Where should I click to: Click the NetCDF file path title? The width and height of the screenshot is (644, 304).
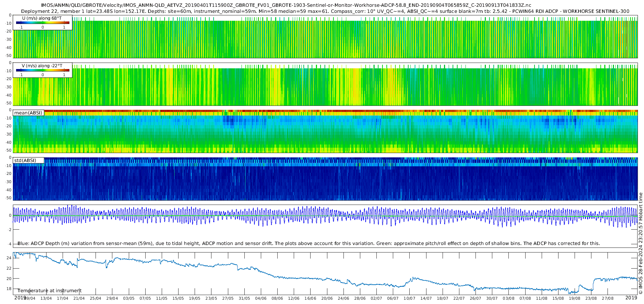286,5
